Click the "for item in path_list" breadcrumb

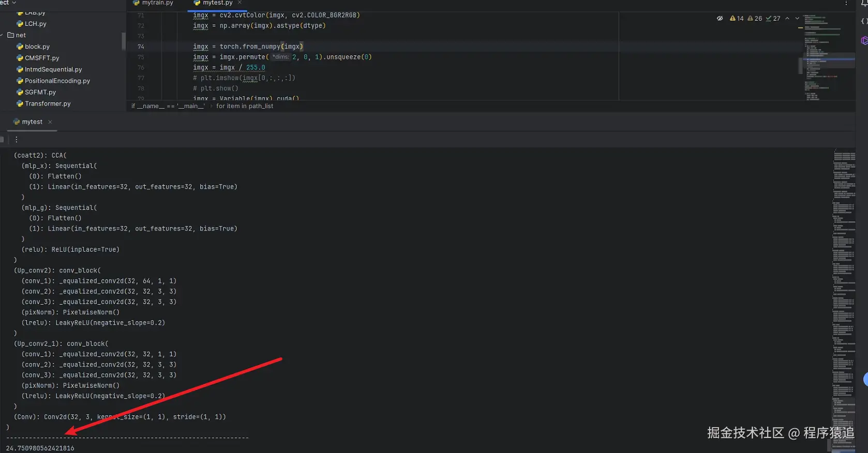pos(245,106)
